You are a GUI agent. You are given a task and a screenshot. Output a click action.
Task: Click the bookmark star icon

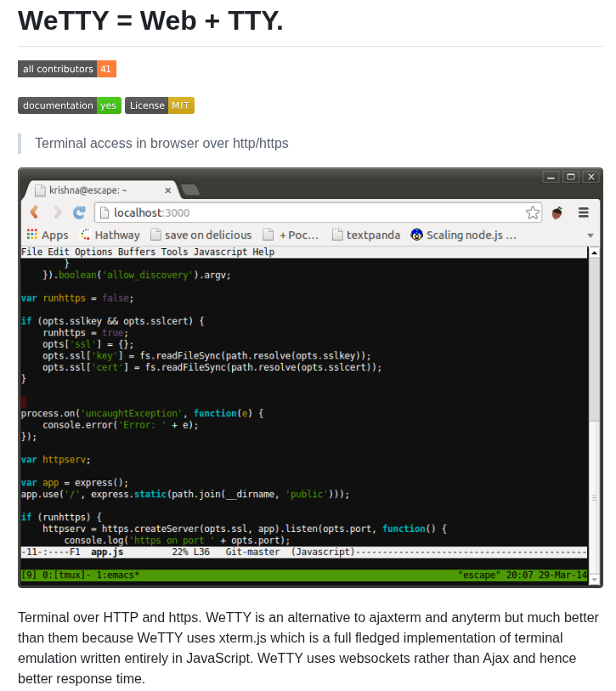coord(533,212)
